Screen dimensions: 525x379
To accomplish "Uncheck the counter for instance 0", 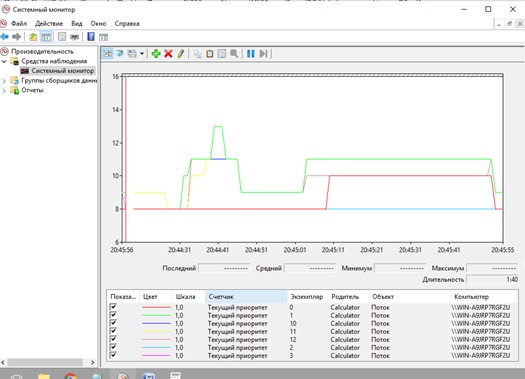I will tap(113, 307).
